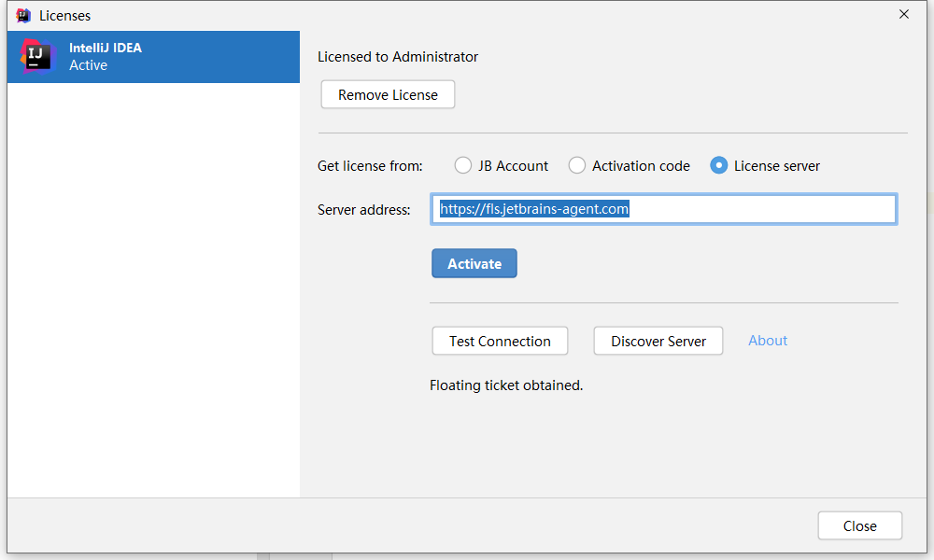
Task: Select the IntelliJ IDEA Active product entry
Action: click(x=154, y=57)
